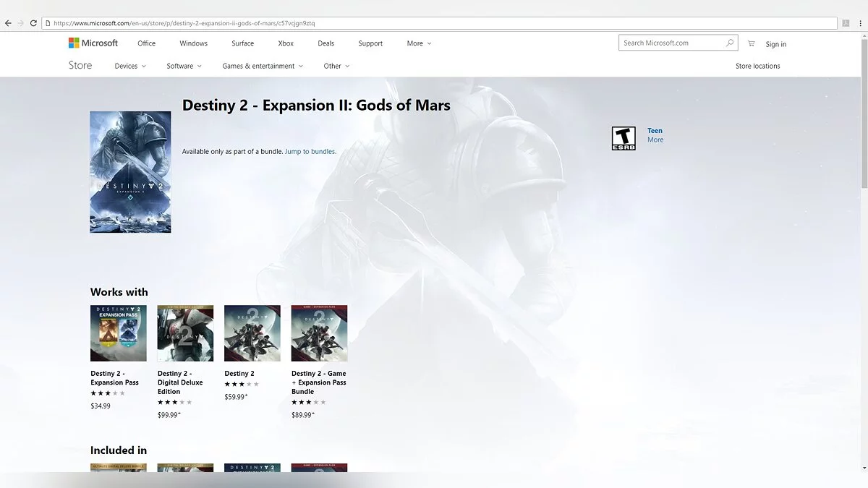Image resolution: width=868 pixels, height=488 pixels.
Task: Open the Store locations link
Action: [758, 66]
